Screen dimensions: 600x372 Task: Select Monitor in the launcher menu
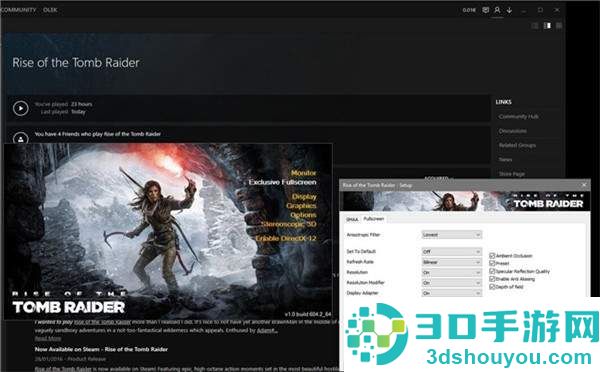pyautogui.click(x=303, y=173)
